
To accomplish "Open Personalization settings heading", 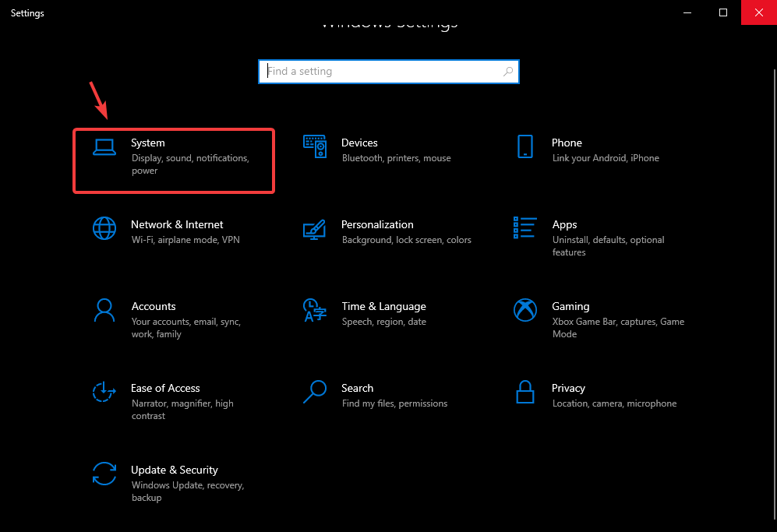I will (377, 224).
